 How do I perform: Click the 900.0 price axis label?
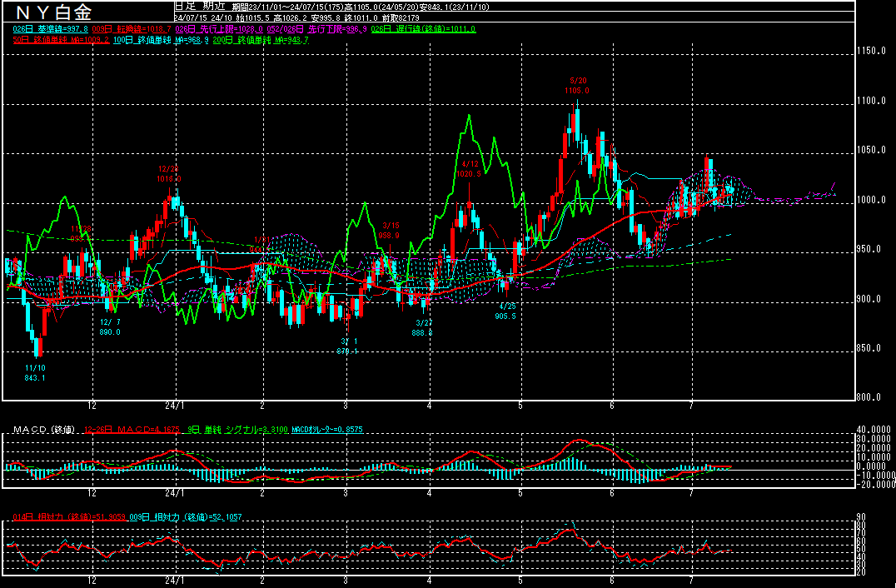pyautogui.click(x=869, y=299)
